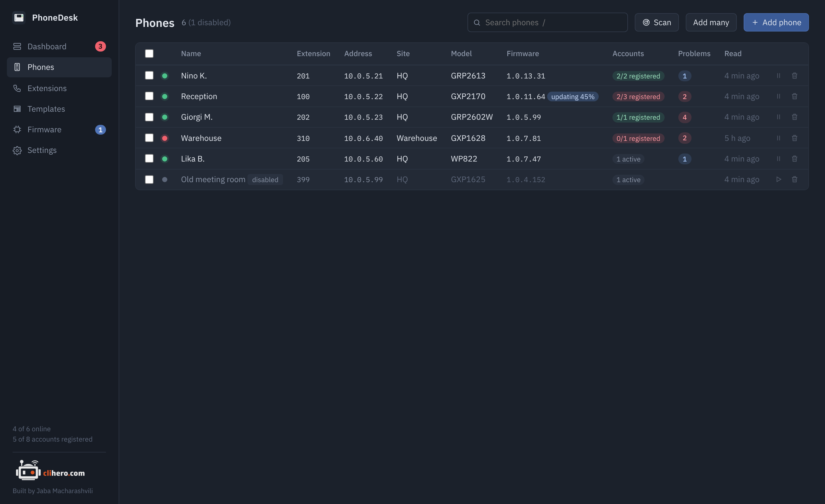Click the Add many button
The width and height of the screenshot is (825, 504).
pos(711,22)
